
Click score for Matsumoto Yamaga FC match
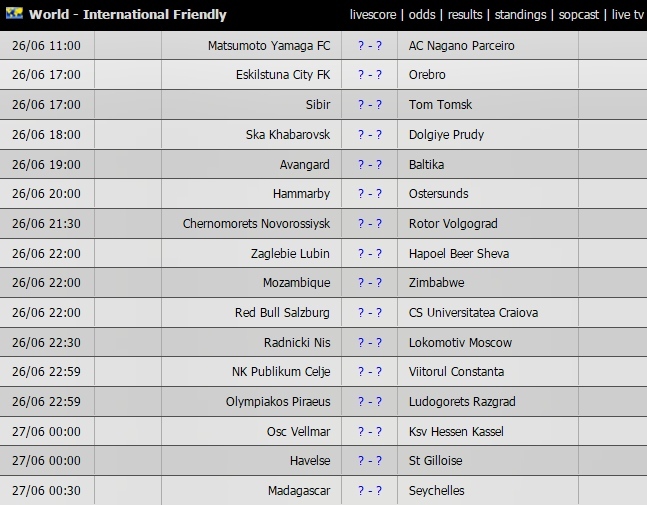(370, 45)
